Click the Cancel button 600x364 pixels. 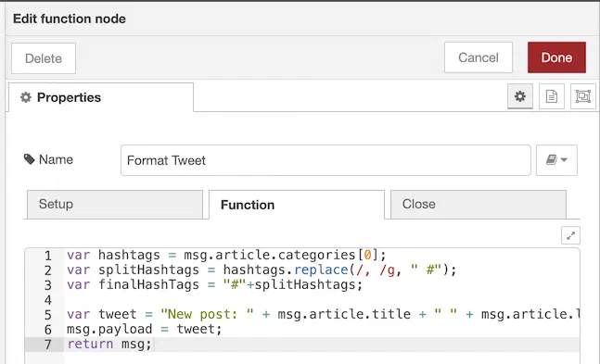click(x=479, y=57)
